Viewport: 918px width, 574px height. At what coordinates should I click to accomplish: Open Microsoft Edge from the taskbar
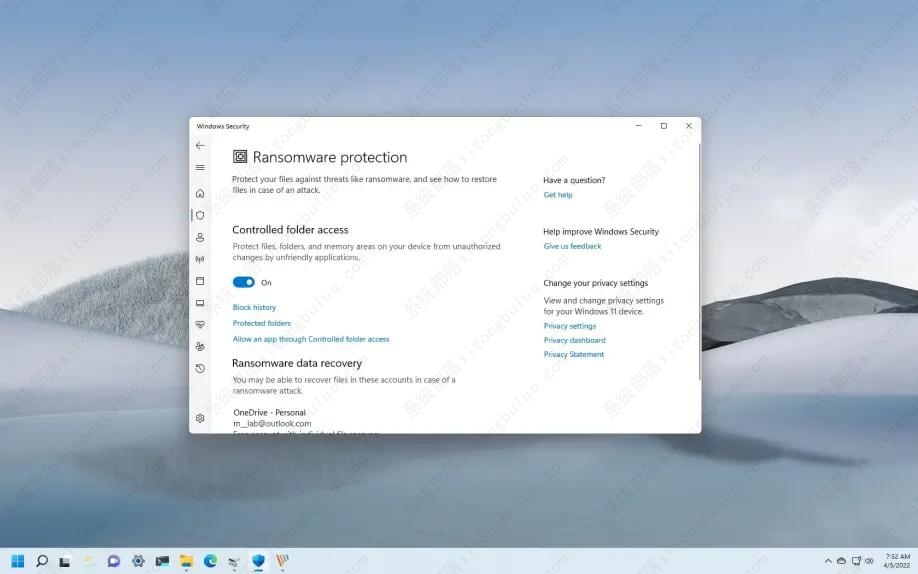(x=210, y=561)
